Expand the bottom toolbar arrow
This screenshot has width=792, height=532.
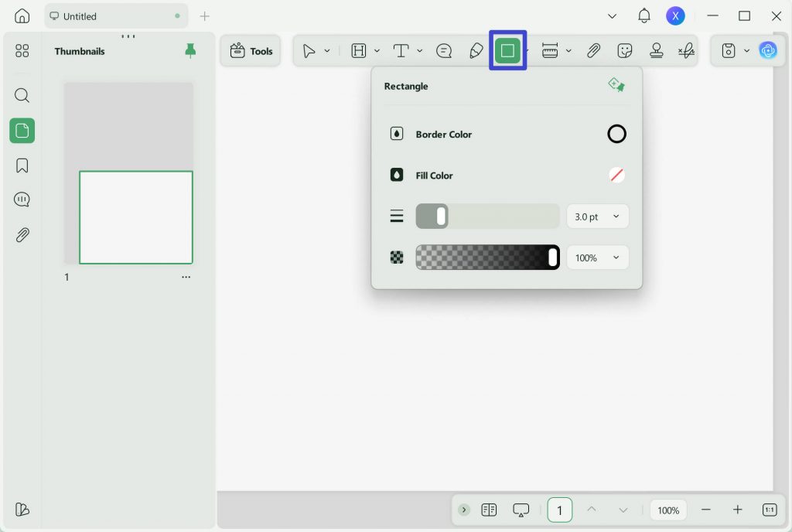coord(464,510)
